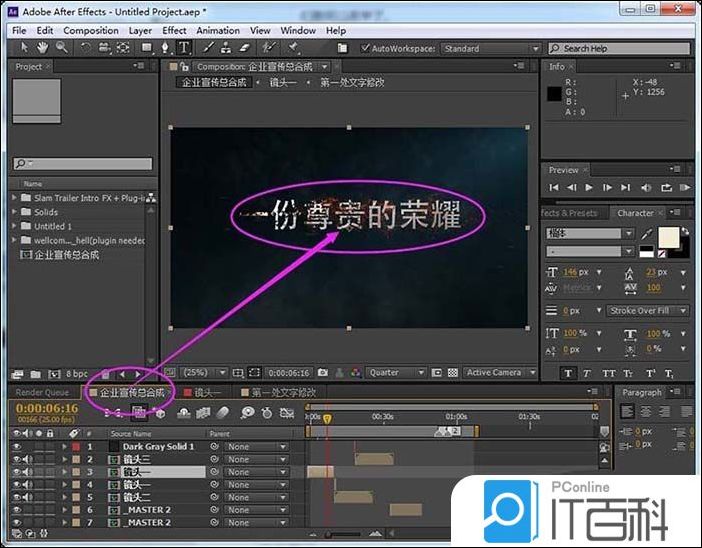Pick the eyedropper in Character panel
702x548 pixels.
click(645, 234)
